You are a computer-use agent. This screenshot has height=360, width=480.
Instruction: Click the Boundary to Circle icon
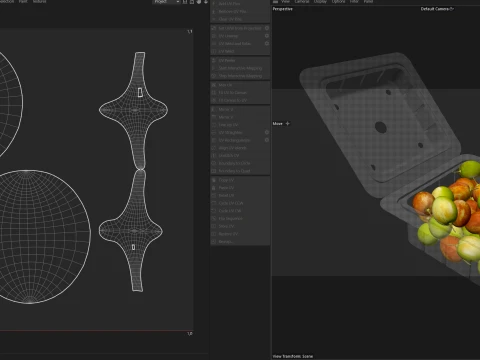[214, 163]
